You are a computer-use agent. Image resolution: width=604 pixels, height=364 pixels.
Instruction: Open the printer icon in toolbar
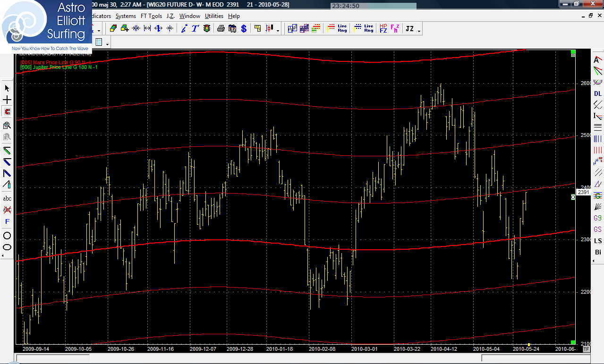pos(221,28)
